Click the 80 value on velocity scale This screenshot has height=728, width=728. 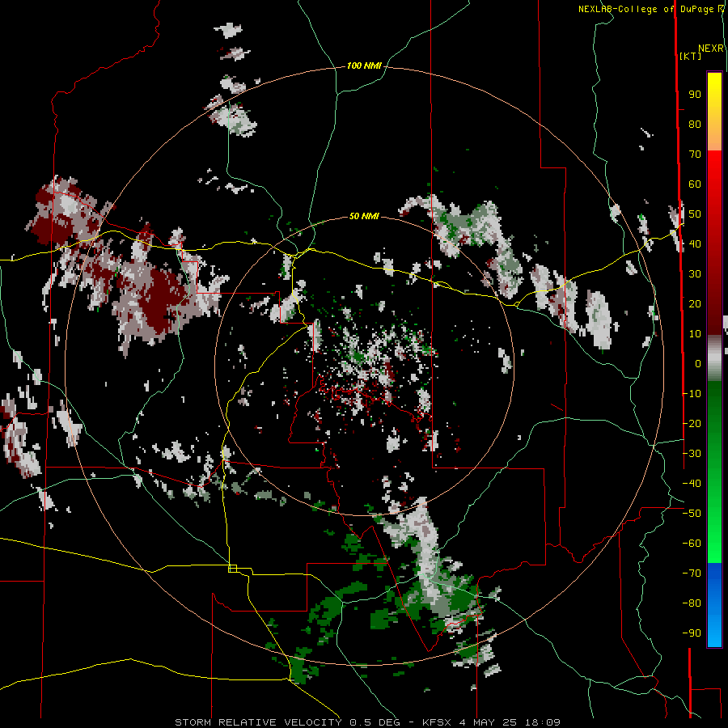[x=695, y=125]
